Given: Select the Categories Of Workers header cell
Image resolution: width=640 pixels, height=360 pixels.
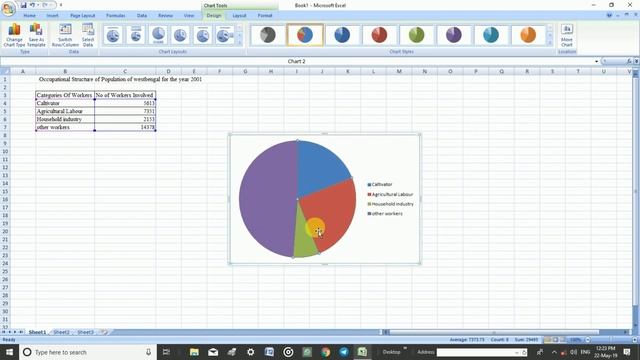Looking at the screenshot, I should (x=65, y=95).
